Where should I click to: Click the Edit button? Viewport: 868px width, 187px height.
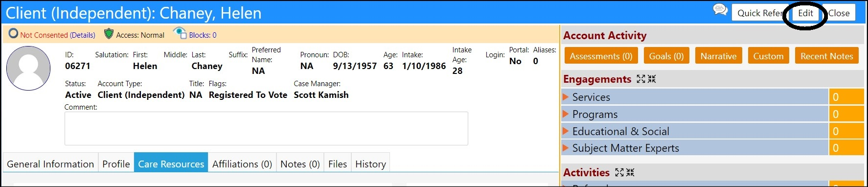[805, 13]
